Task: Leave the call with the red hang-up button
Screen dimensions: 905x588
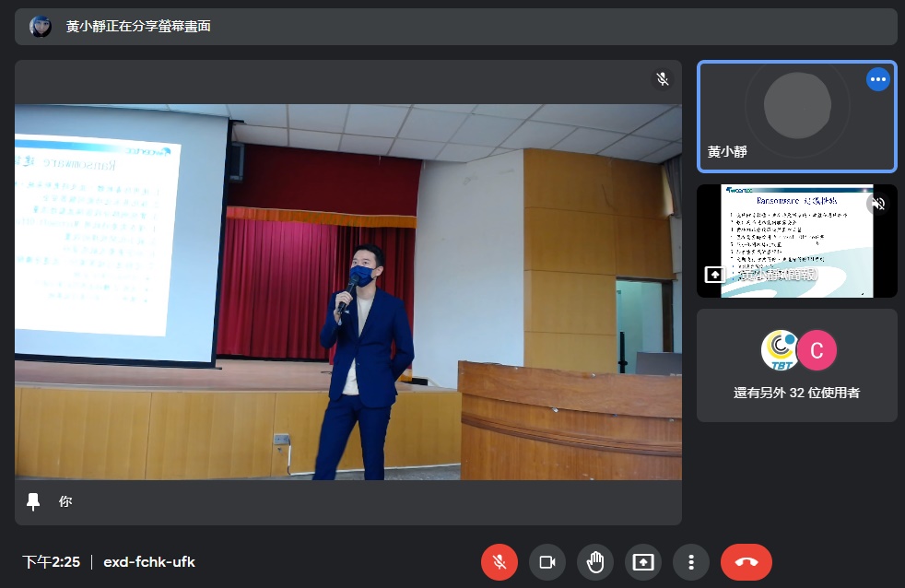Action: [746, 562]
